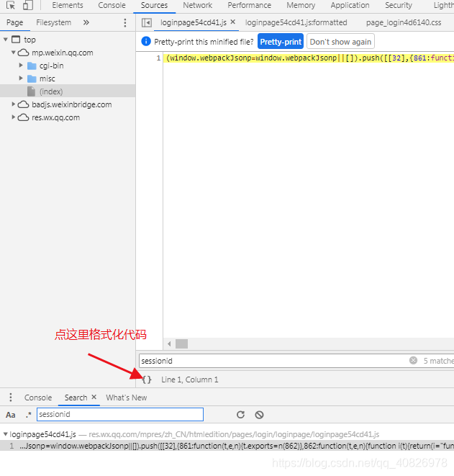Select the (index) file
Image resolution: width=454 pixels, height=476 pixels.
[51, 91]
